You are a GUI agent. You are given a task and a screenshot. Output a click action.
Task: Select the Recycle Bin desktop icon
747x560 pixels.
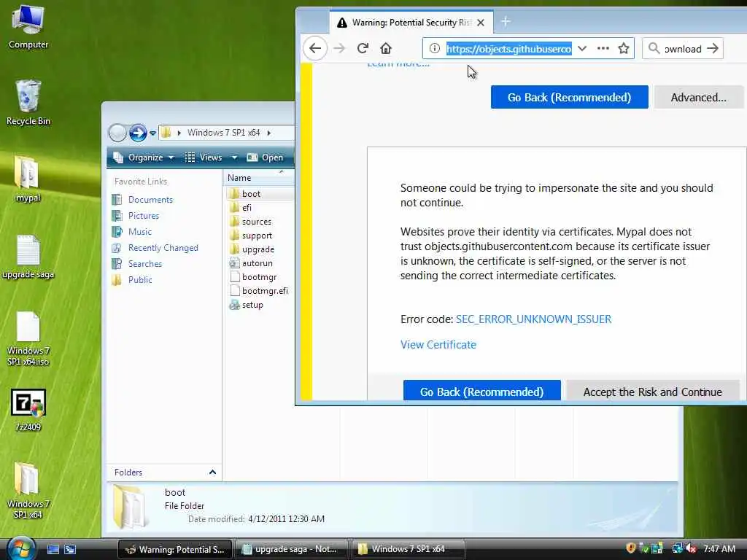point(28,102)
